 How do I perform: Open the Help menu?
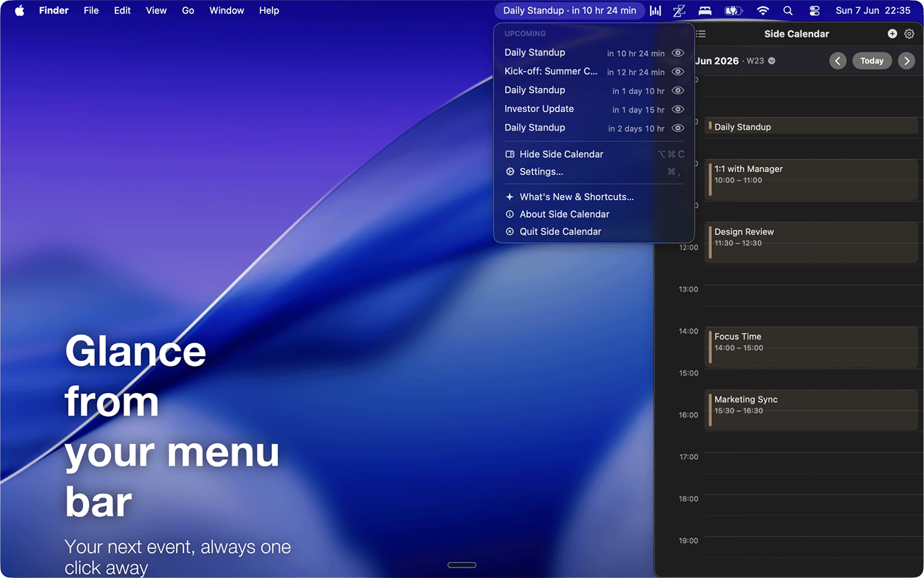coord(269,11)
